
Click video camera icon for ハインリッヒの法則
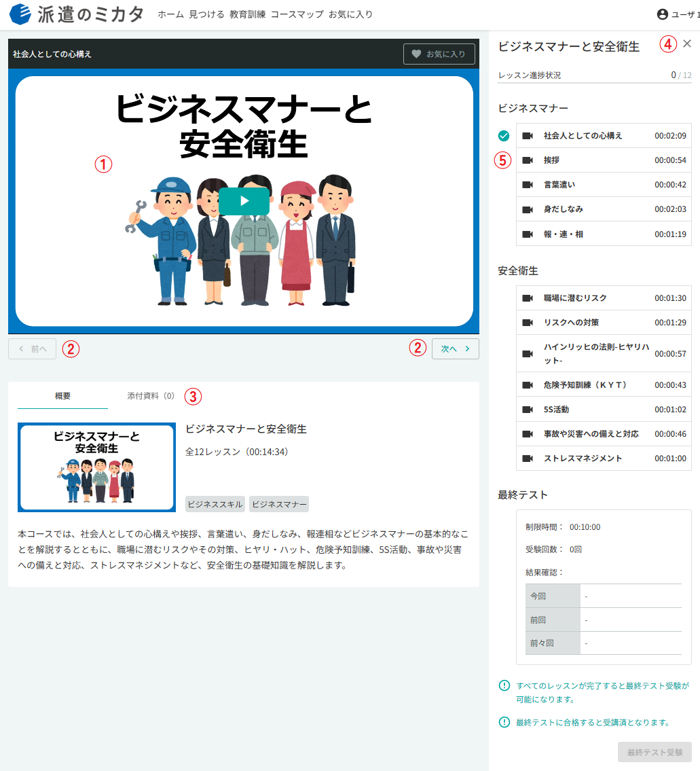pos(528,353)
